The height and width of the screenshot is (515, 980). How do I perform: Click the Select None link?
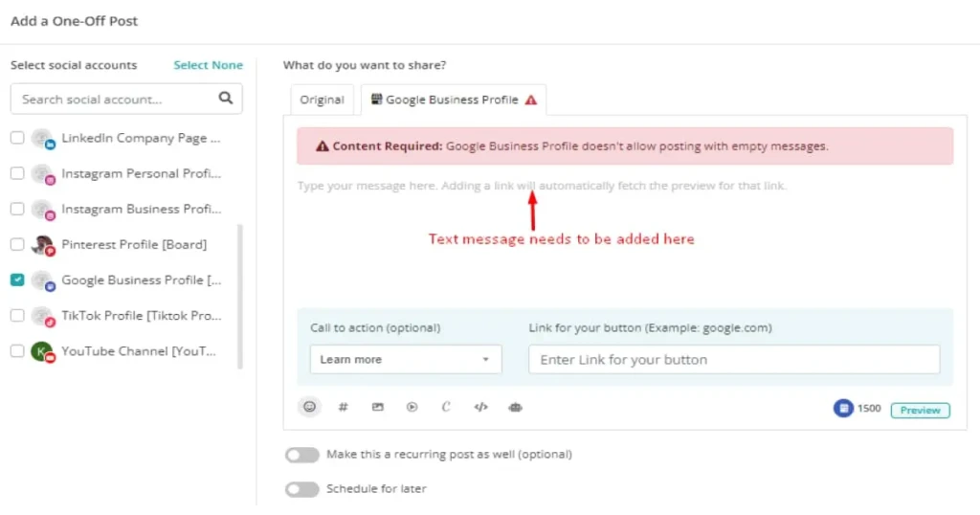click(208, 65)
